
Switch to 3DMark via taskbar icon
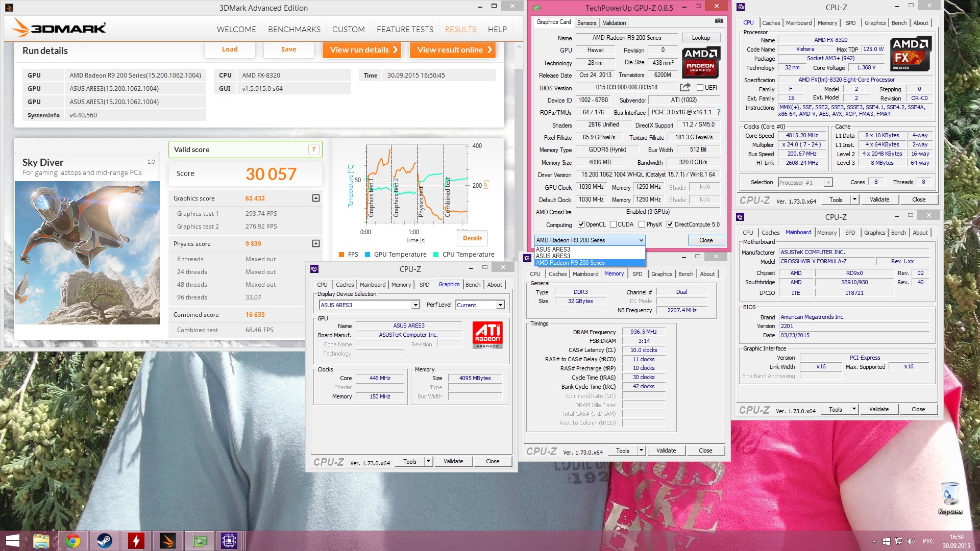pos(167,541)
